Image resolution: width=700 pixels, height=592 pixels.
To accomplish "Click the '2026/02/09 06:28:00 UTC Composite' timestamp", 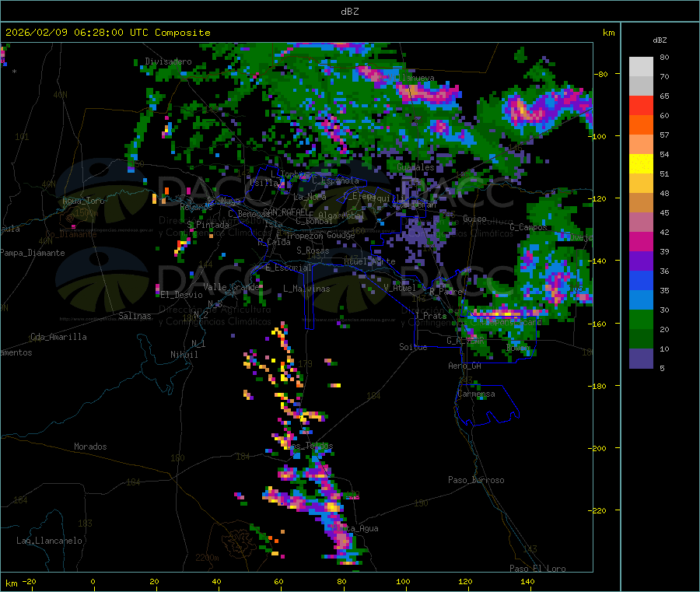I will point(108,33).
